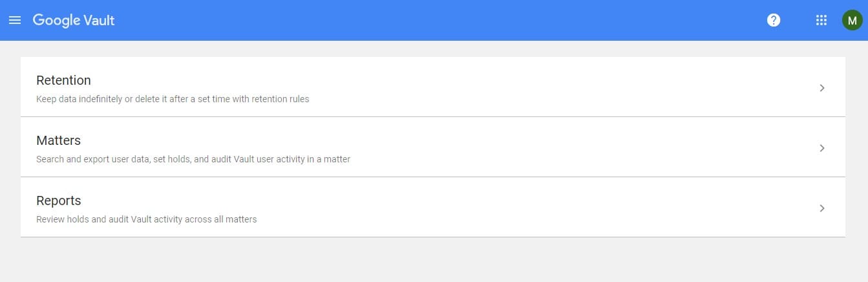Click the 'Review holds and audit Vault' description
Image resolution: width=868 pixels, height=282 pixels.
click(146, 219)
